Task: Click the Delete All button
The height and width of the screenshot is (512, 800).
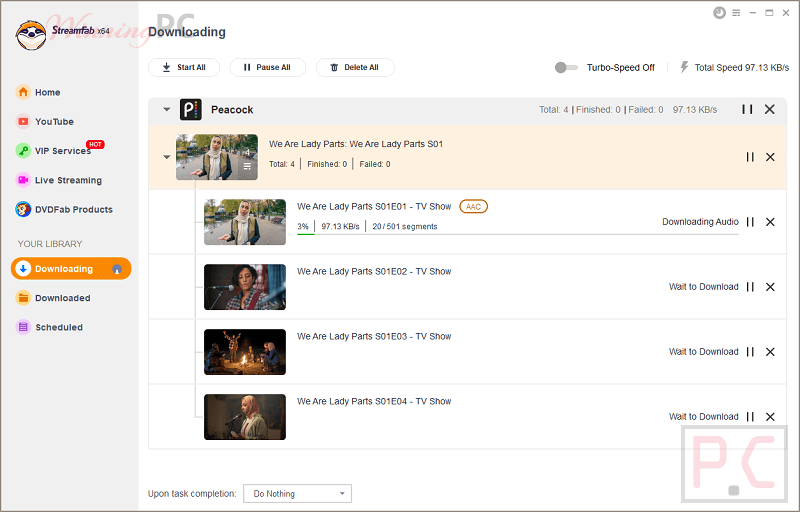Action: (x=355, y=67)
